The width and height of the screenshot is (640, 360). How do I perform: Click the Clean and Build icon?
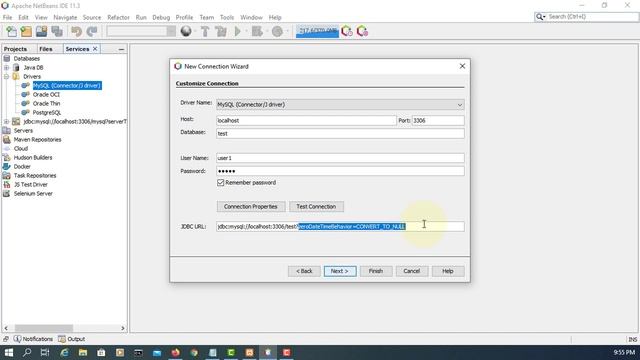[x=221, y=31]
